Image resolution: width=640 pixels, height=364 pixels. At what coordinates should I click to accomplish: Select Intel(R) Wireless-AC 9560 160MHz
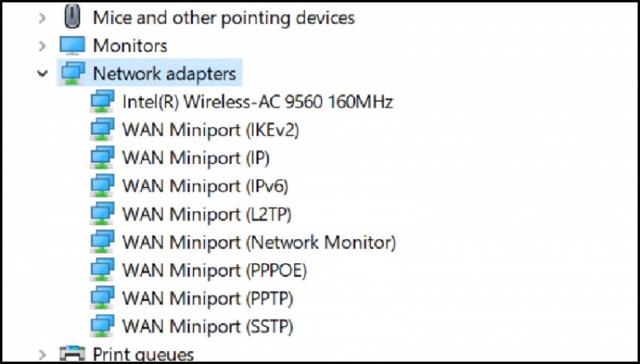pyautogui.click(x=258, y=101)
